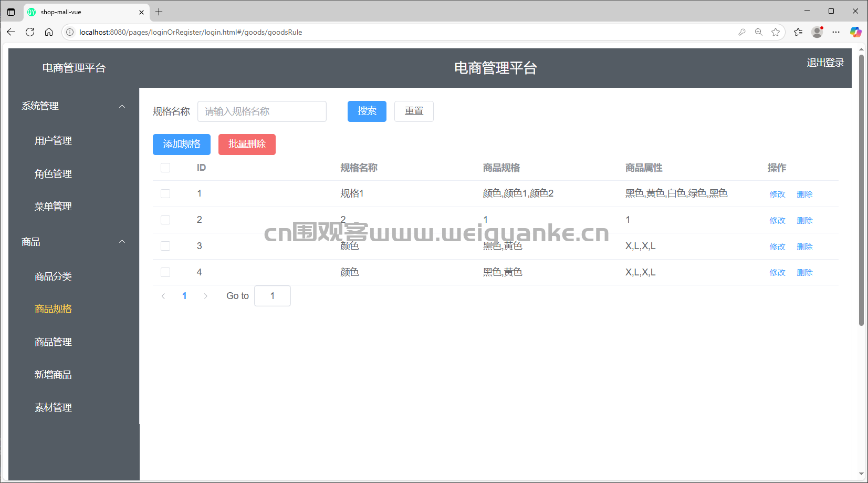Go to next page arrow in pagination
Image resolution: width=868 pixels, height=483 pixels.
[205, 296]
